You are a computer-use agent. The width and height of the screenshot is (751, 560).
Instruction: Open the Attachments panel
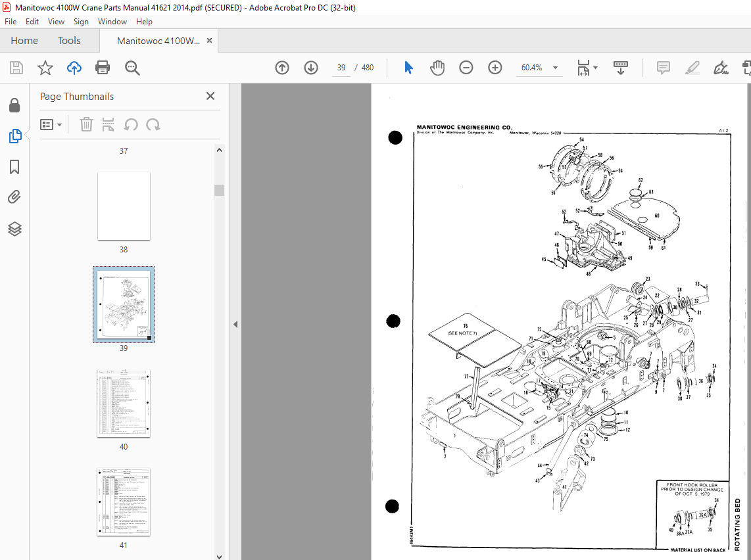15,197
